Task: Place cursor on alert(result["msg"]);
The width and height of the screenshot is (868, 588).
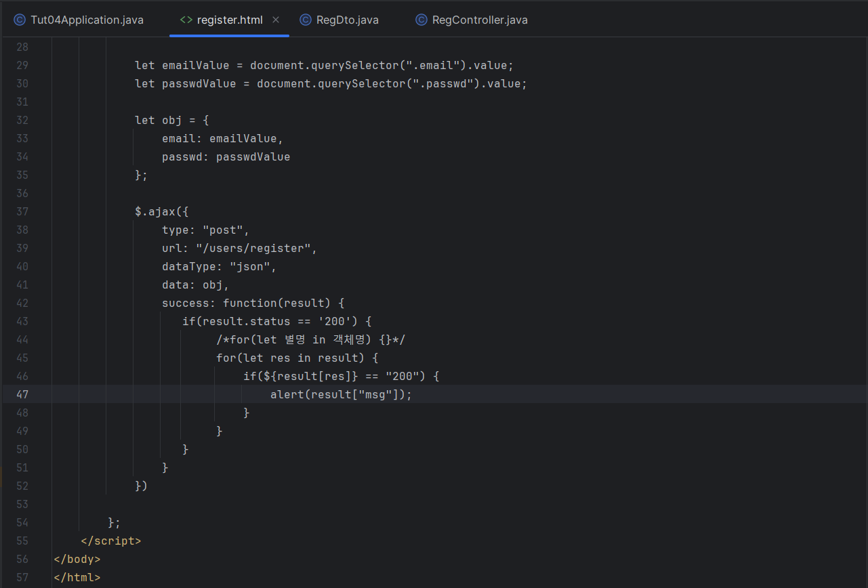Action: coord(341,394)
